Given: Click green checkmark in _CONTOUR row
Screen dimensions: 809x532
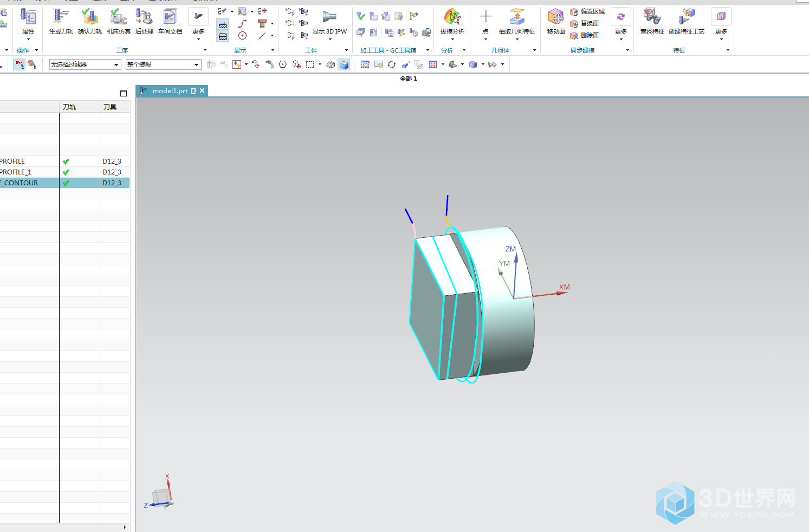Looking at the screenshot, I should pyautogui.click(x=66, y=183).
